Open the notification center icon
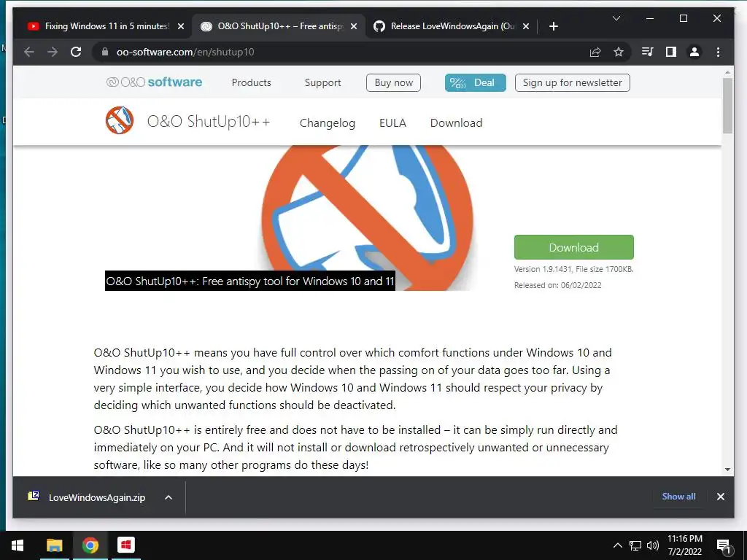Image resolution: width=747 pixels, height=560 pixels. pyautogui.click(x=724, y=546)
